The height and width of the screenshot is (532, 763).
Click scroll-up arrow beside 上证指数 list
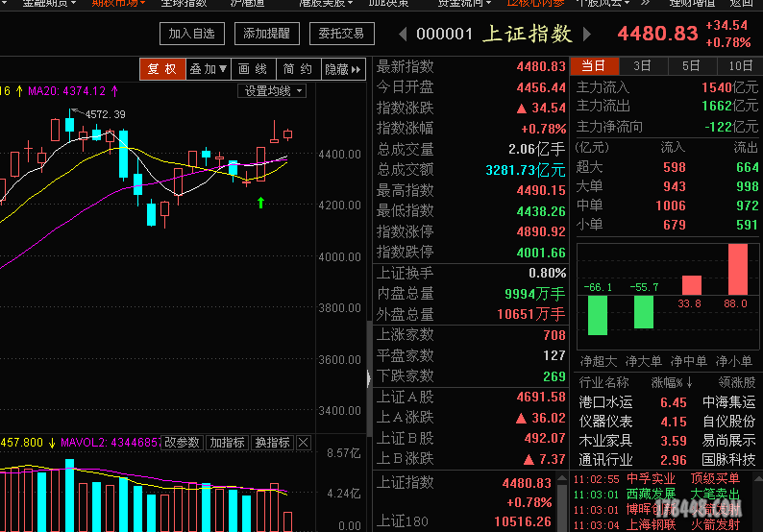click(x=562, y=478)
